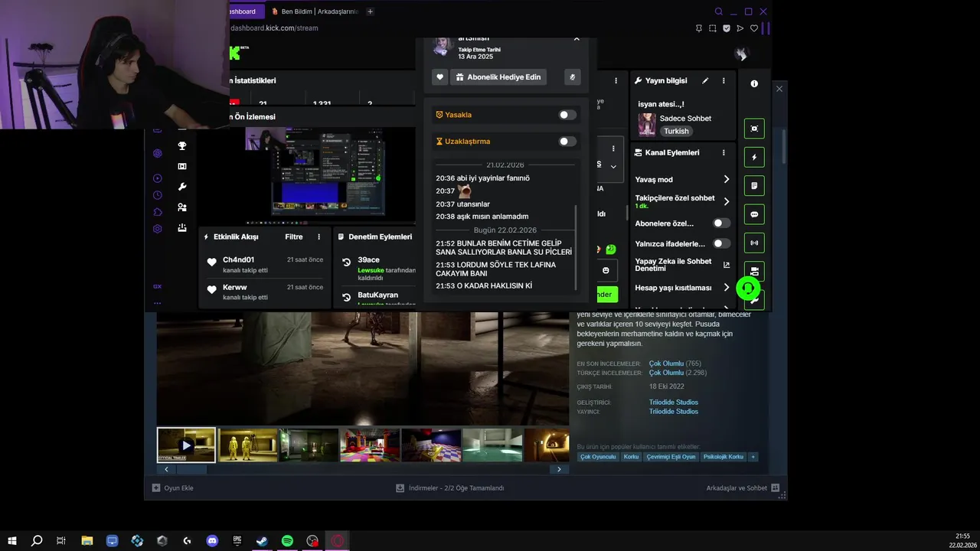Open Yapay Zeka ile Sohbet Denetimi link
The height and width of the screenshot is (551, 980).
pyautogui.click(x=727, y=265)
